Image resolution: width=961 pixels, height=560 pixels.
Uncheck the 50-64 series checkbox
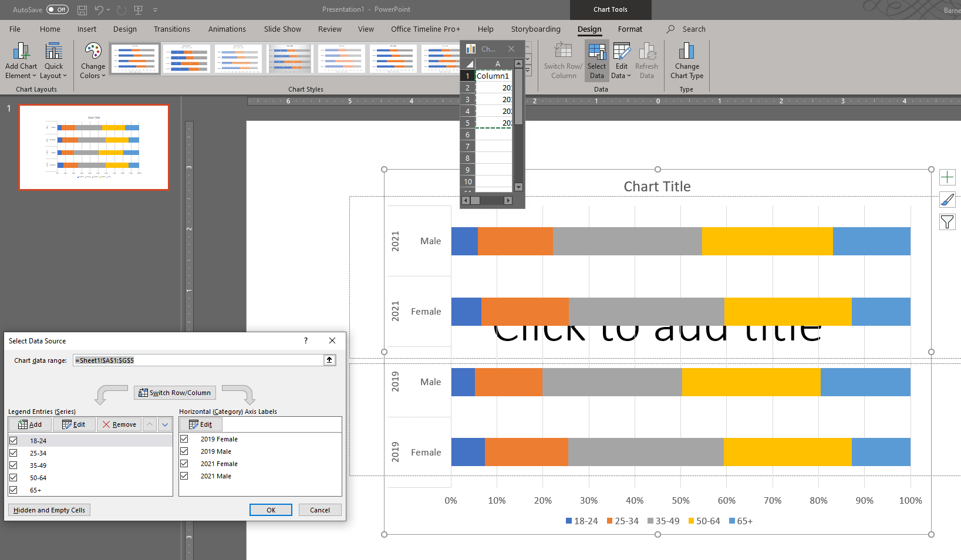point(14,477)
